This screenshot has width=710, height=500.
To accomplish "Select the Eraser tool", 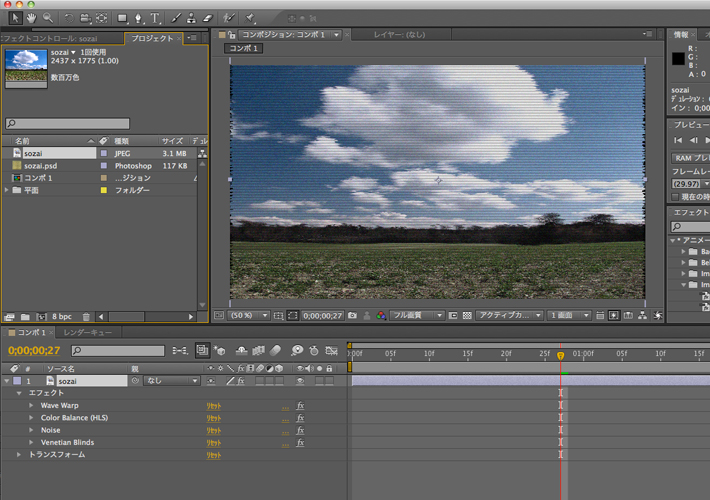I will 207,17.
